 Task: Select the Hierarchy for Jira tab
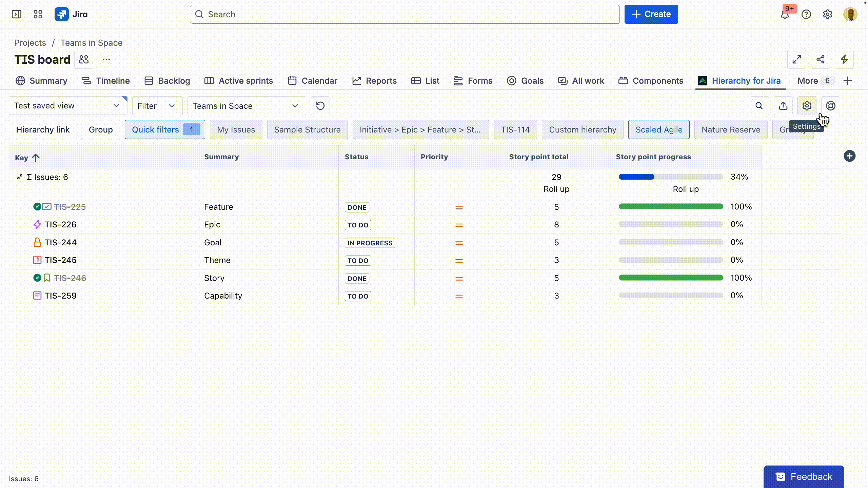point(739,81)
